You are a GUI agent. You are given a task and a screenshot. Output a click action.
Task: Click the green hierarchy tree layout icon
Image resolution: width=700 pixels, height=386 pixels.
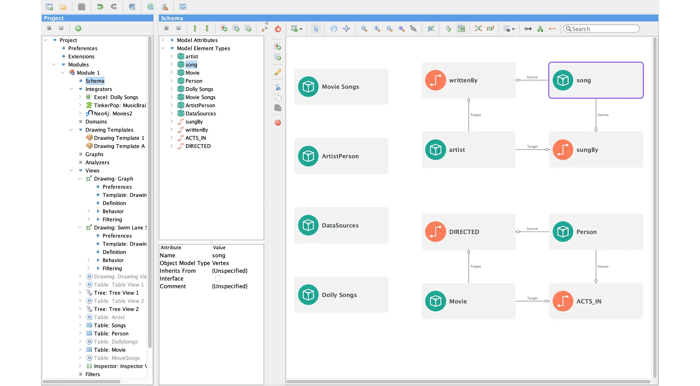click(540, 29)
